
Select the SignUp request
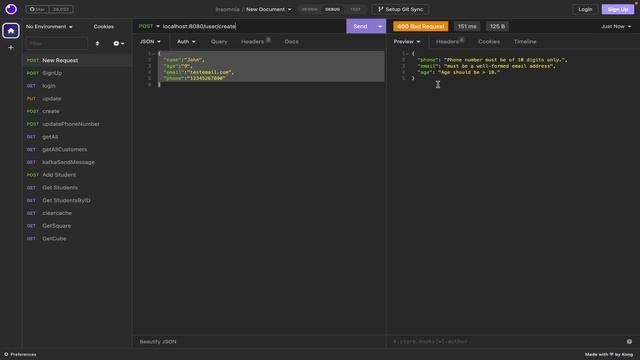(x=77, y=73)
